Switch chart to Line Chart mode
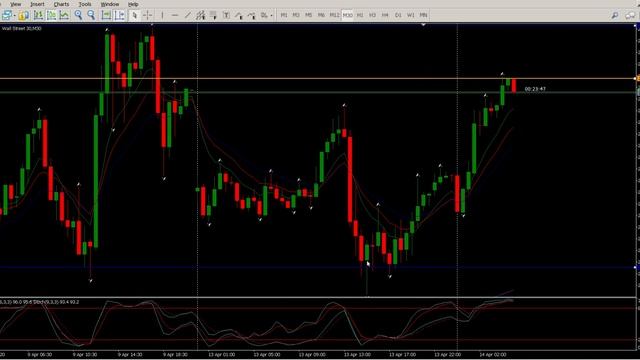Image resolution: width=640 pixels, height=360 pixels. (x=64, y=16)
